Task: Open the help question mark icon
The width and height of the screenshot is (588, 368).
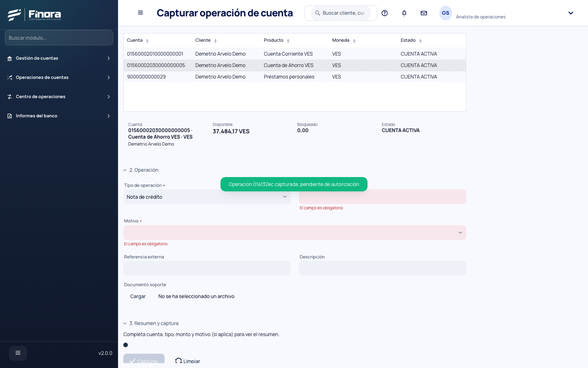Action: pos(385,13)
